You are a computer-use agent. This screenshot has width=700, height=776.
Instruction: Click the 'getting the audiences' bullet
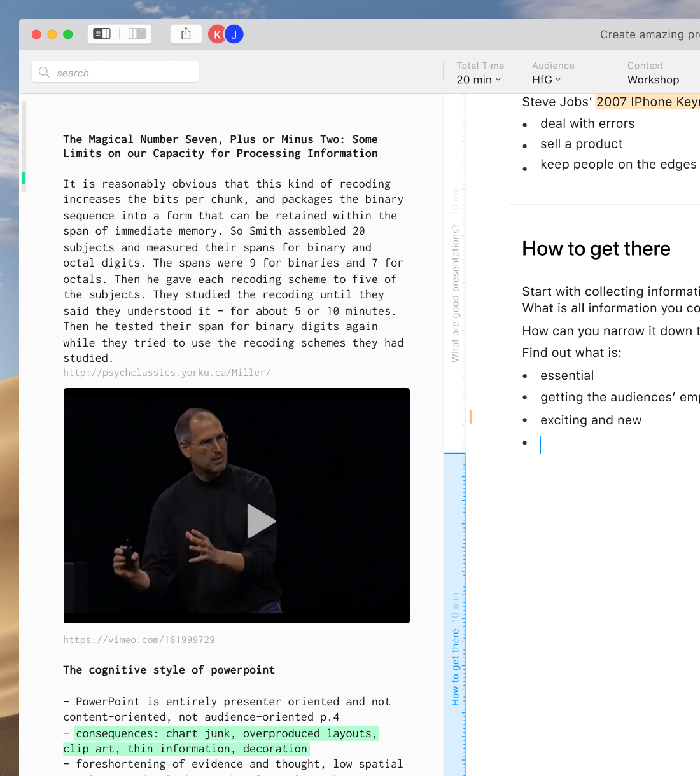(620, 398)
